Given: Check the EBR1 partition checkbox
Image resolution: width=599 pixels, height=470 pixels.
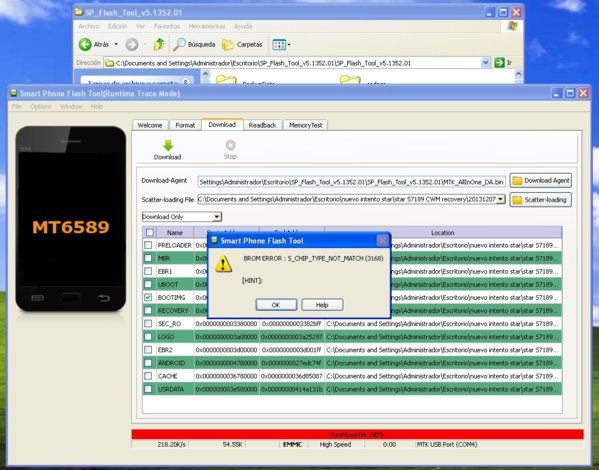Looking at the screenshot, I should point(148,271).
